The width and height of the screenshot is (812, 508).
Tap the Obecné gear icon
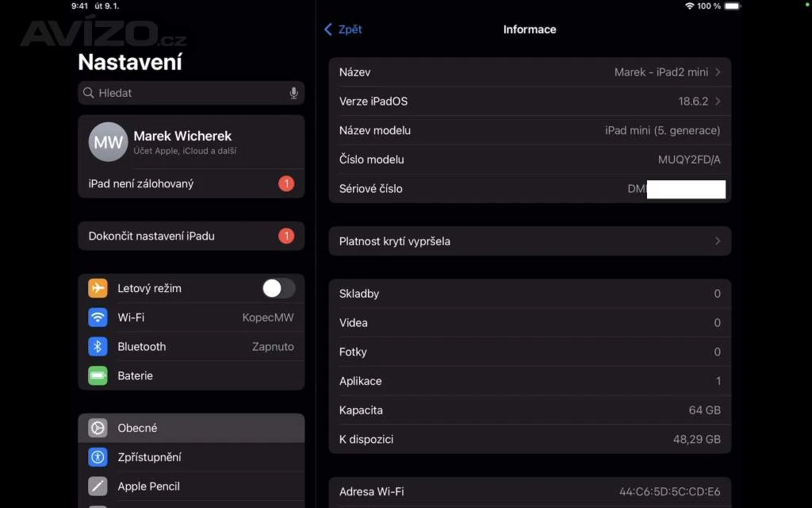point(98,428)
